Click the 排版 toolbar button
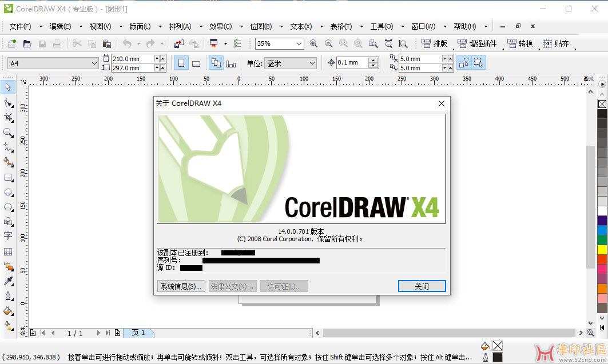This screenshot has height=364, width=608. [x=434, y=43]
